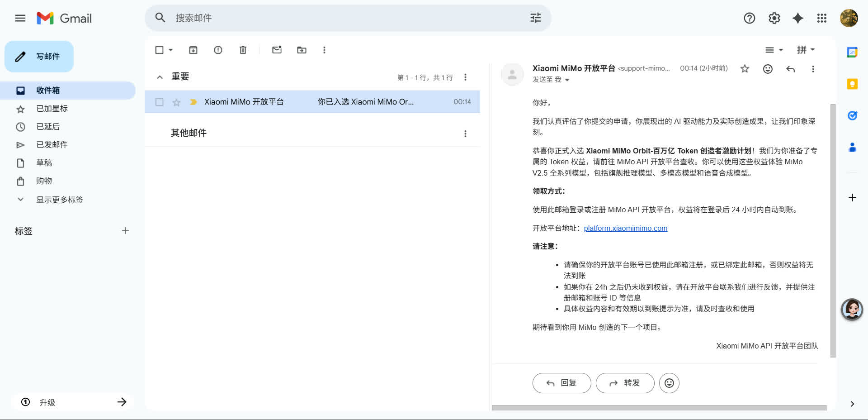Click the message horizontal scrollbar
This screenshot has height=420, width=868.
click(659, 408)
